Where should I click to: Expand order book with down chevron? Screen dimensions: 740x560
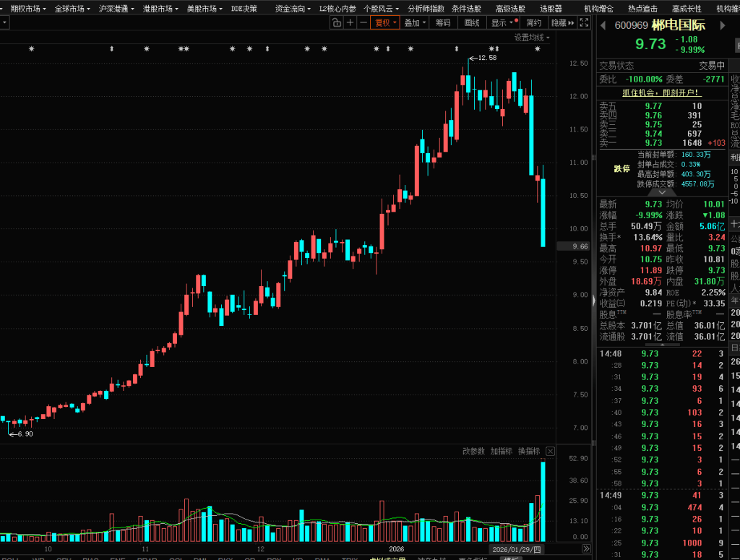[662, 193]
